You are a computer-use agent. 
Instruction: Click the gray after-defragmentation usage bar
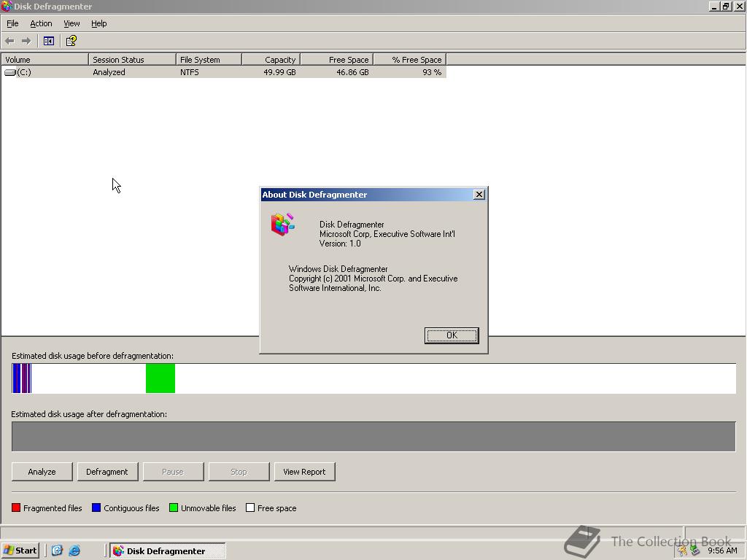[373, 436]
